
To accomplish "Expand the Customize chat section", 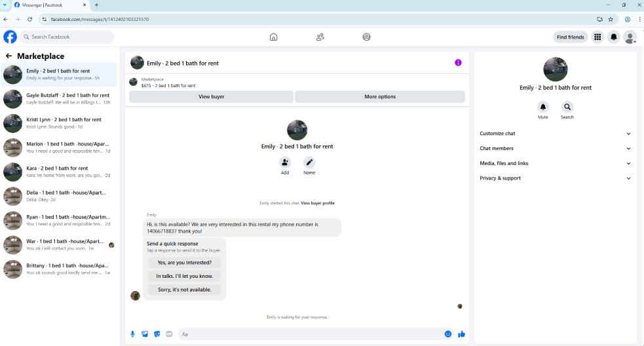I will [x=555, y=134].
